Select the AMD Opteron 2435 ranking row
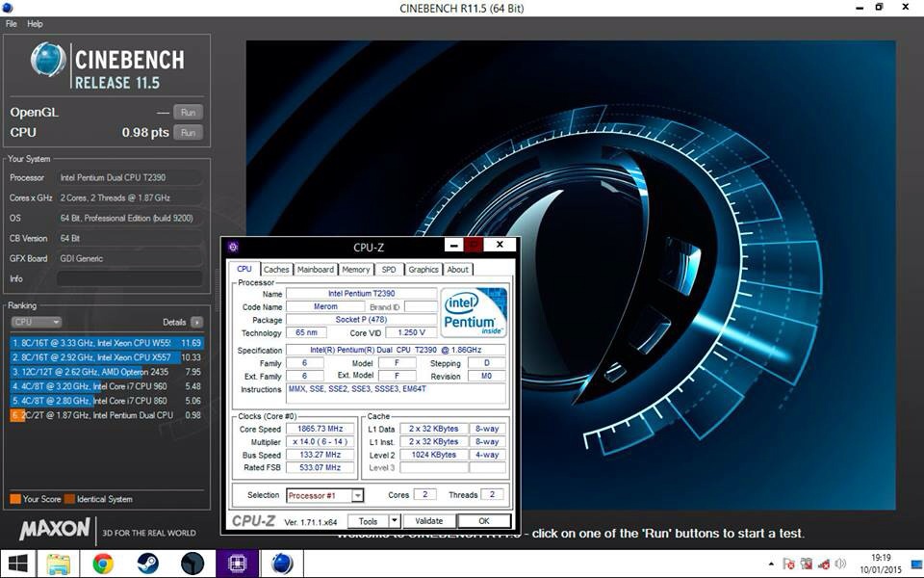Image resolution: width=924 pixels, height=578 pixels. [x=106, y=372]
